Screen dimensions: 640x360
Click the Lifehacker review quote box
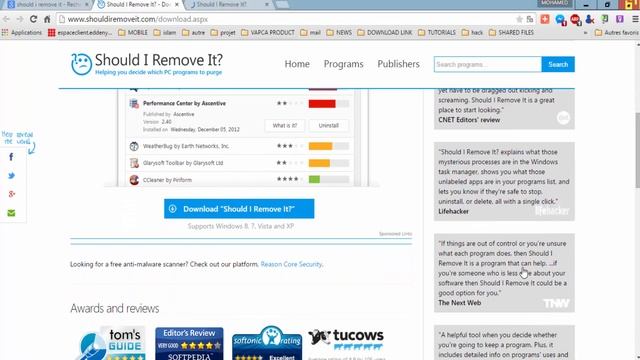tap(504, 182)
